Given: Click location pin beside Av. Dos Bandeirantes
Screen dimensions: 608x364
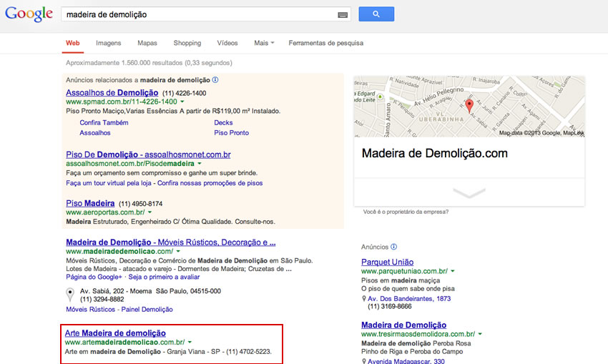Looking at the screenshot, I should click(363, 298).
